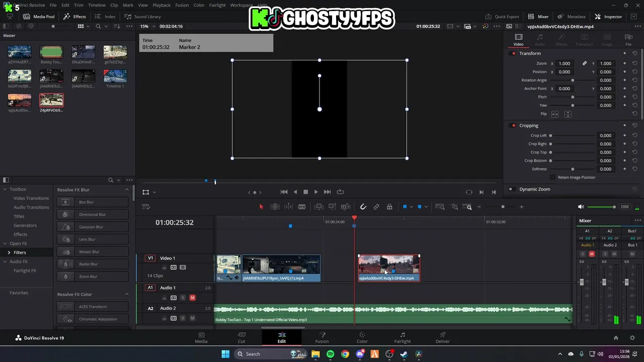Screen dimensions: 644x362
Task: Open the Inspector File tab
Action: pos(628,40)
